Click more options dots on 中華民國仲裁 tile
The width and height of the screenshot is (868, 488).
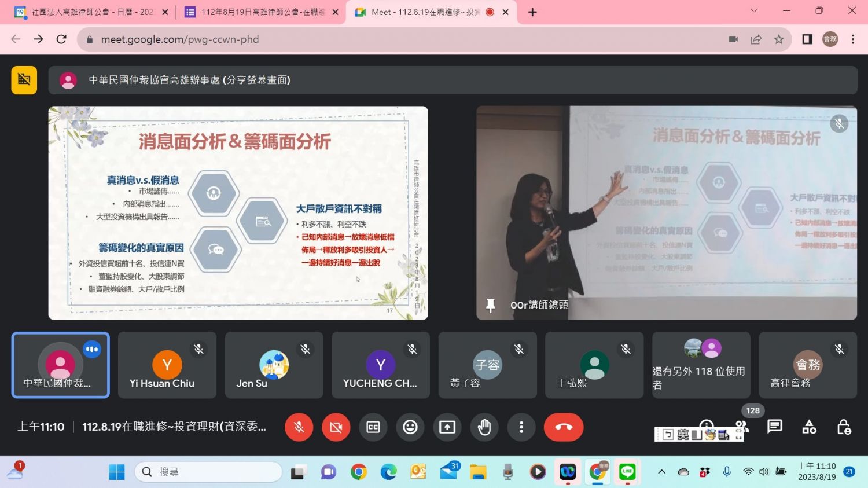92,349
